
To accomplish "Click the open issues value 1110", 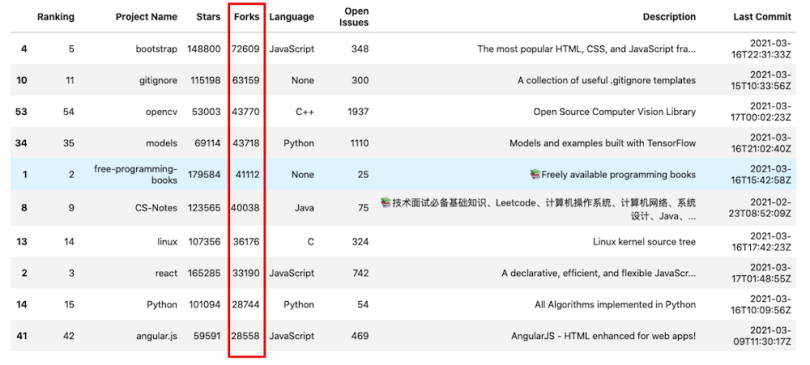I will 359,143.
